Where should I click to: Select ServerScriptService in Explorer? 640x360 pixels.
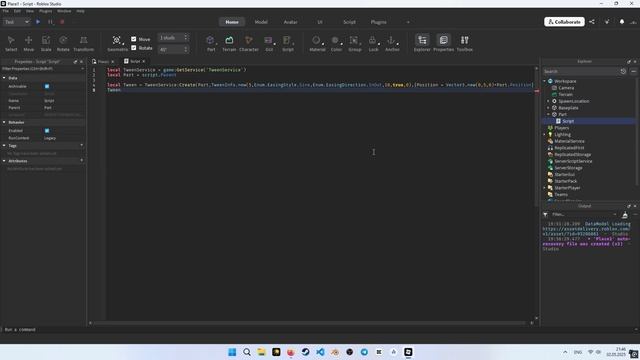(x=573, y=161)
